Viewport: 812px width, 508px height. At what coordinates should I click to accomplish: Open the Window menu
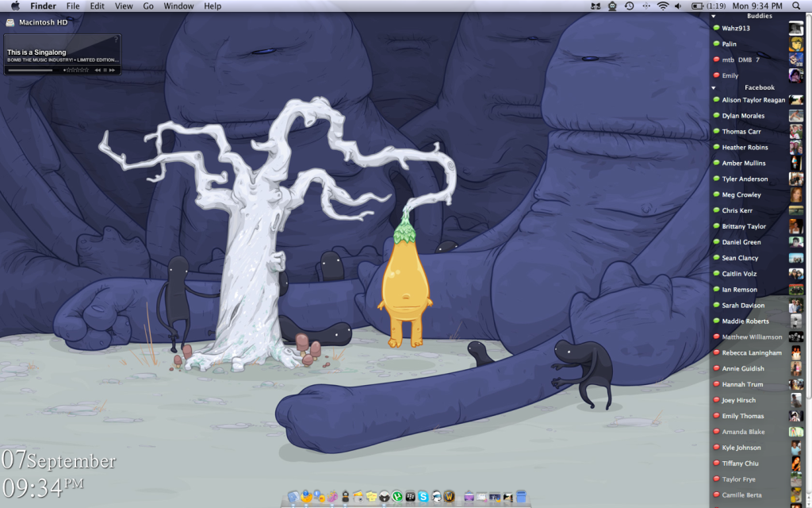pyautogui.click(x=178, y=6)
